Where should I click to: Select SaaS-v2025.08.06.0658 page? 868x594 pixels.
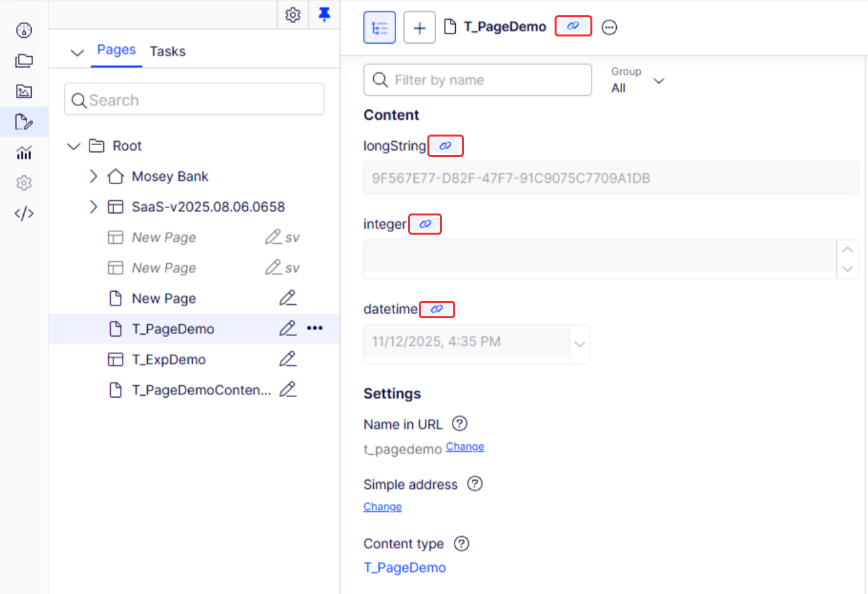[209, 207]
